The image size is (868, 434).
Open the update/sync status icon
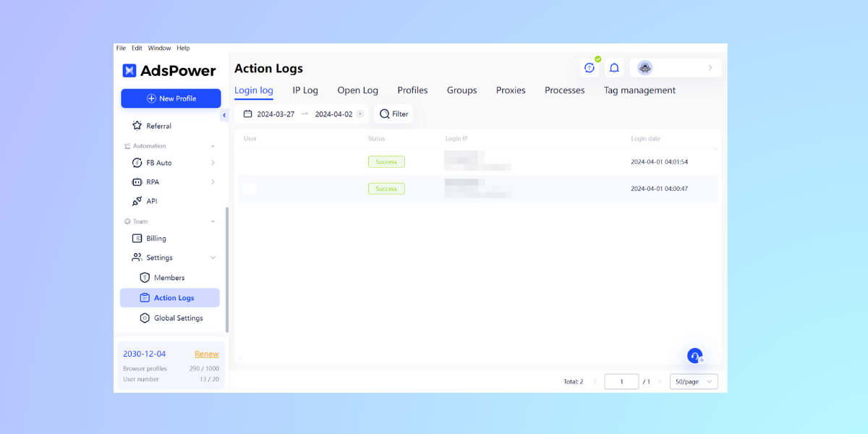point(590,67)
